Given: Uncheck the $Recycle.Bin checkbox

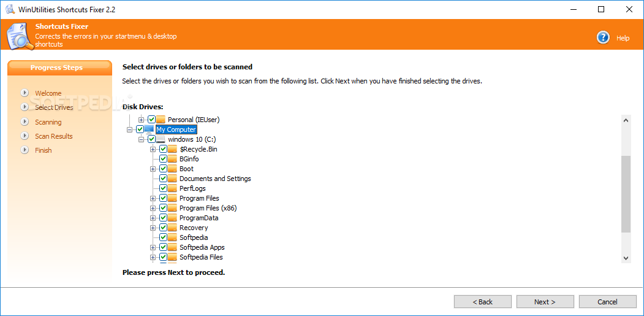Looking at the screenshot, I should tap(163, 149).
